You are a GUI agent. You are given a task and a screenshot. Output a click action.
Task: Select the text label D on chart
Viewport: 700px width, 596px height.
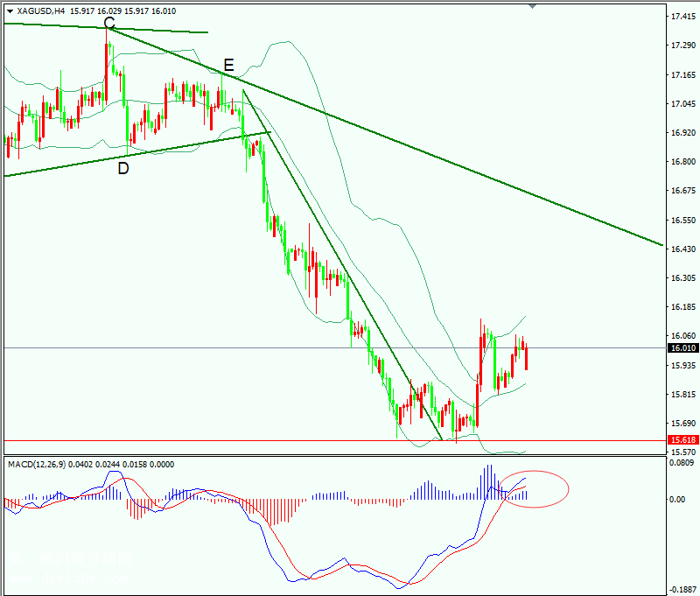[x=123, y=168]
